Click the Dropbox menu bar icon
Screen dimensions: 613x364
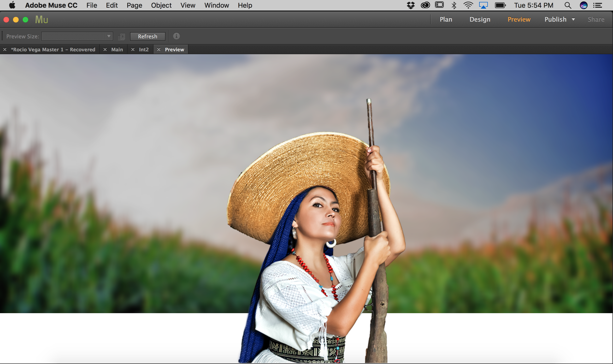pos(411,5)
